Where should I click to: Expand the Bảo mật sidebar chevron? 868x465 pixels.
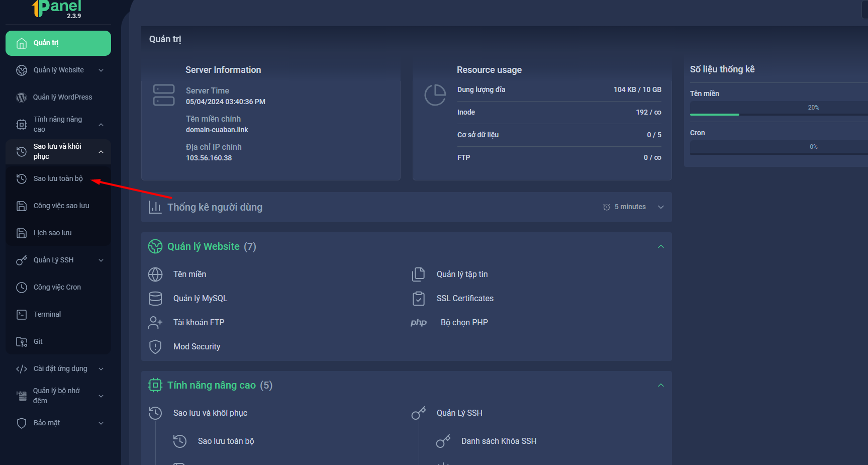tap(101, 423)
